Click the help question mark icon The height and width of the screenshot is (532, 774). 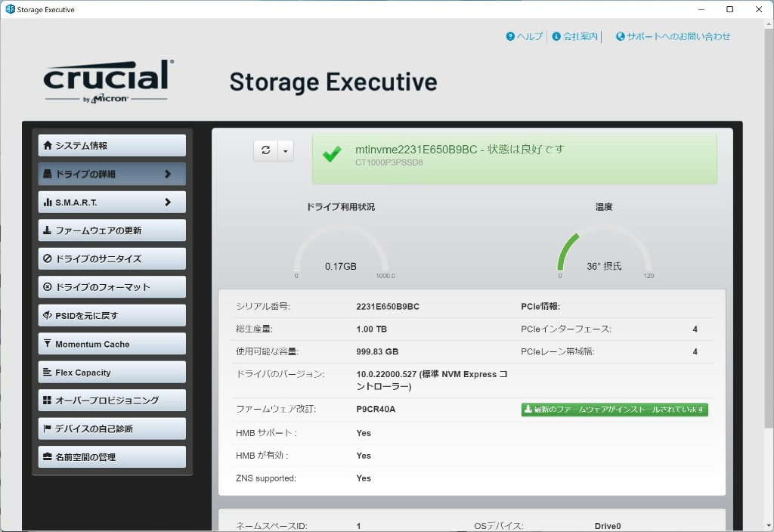point(510,36)
